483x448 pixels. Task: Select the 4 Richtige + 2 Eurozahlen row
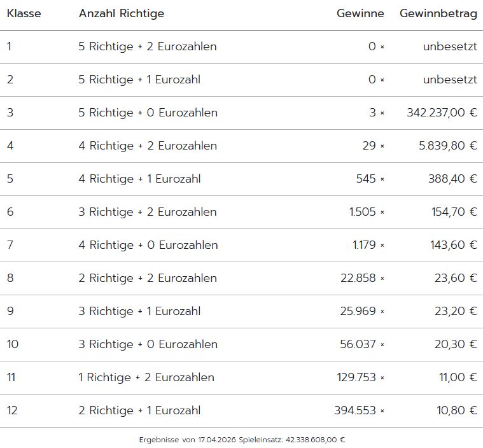click(148, 146)
